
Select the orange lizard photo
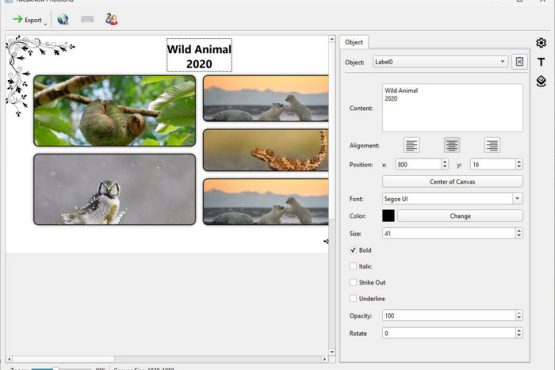coord(266,150)
